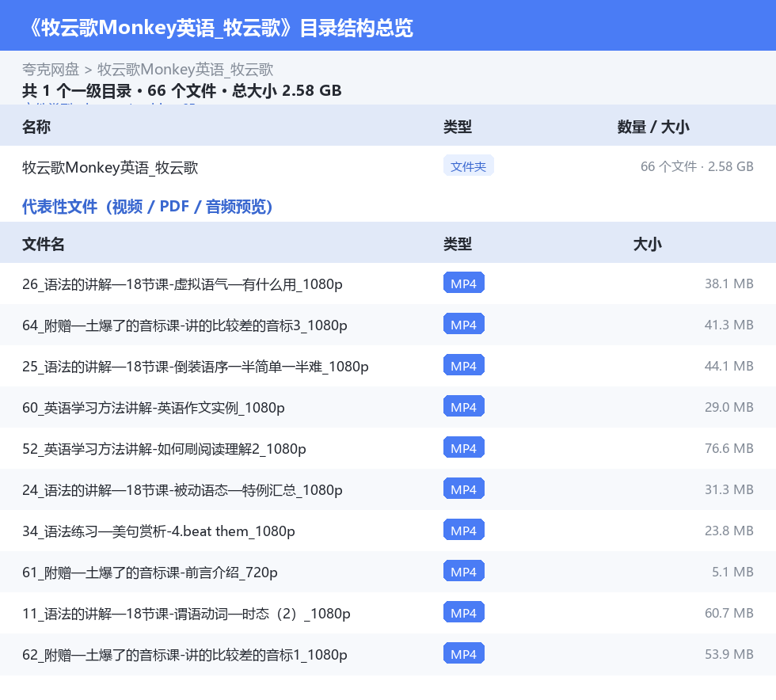Click MP4 badge for file 60 英语作文实例
The height and width of the screenshot is (700, 776).
point(464,406)
